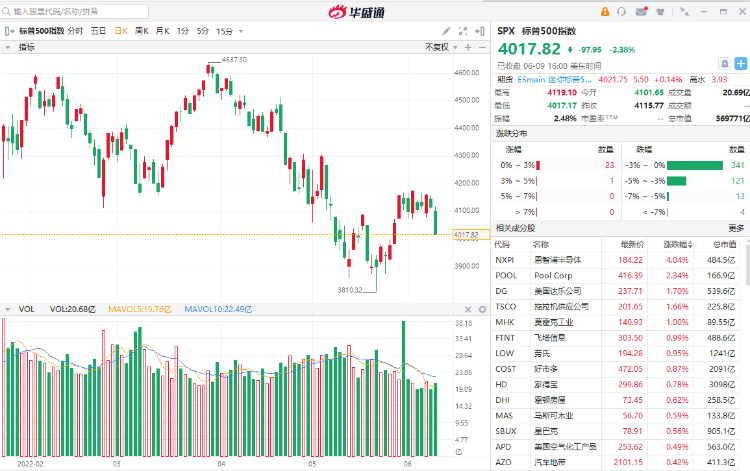
Task: Close the VOL indicator panel
Action: click(x=468, y=309)
